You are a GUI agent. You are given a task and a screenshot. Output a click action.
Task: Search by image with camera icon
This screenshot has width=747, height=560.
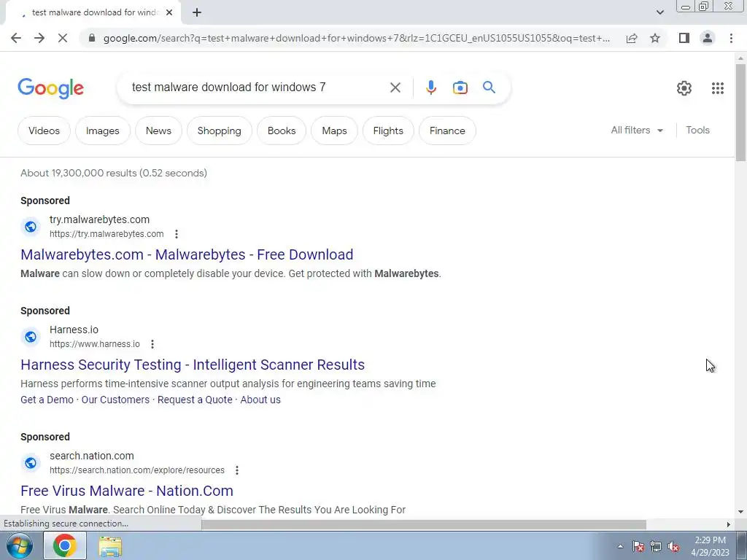[460, 87]
